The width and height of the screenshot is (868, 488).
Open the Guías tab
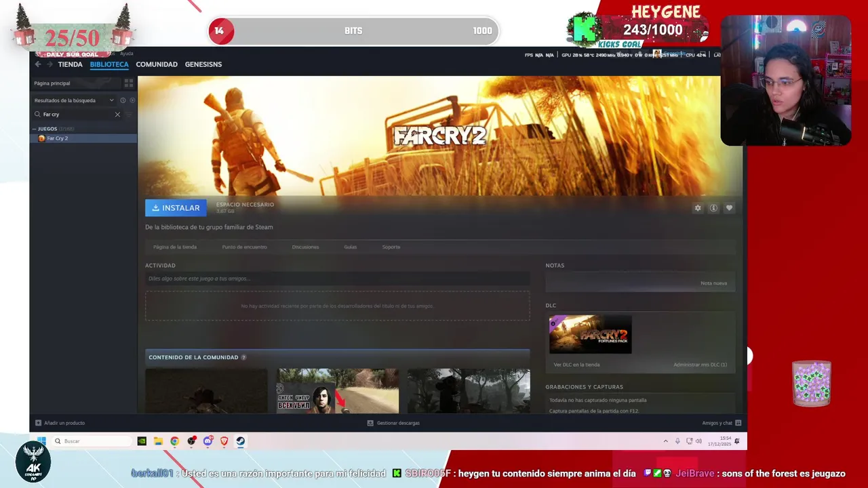pyautogui.click(x=350, y=247)
